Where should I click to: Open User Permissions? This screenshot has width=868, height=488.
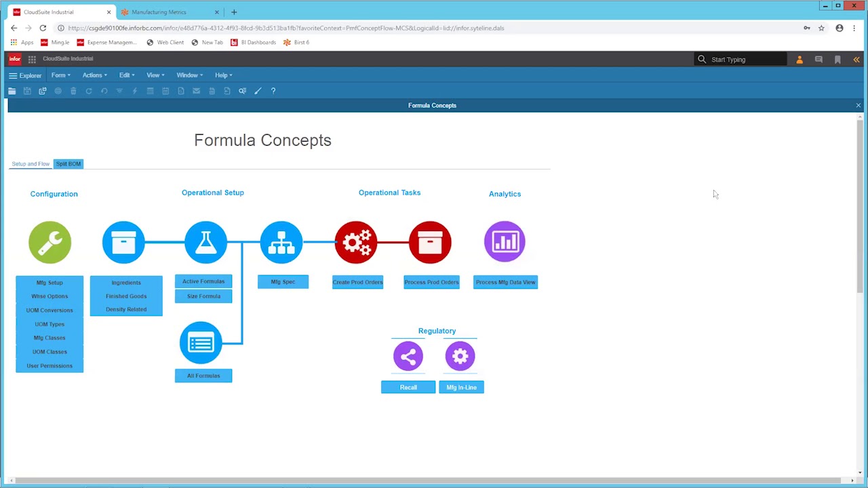coord(50,366)
